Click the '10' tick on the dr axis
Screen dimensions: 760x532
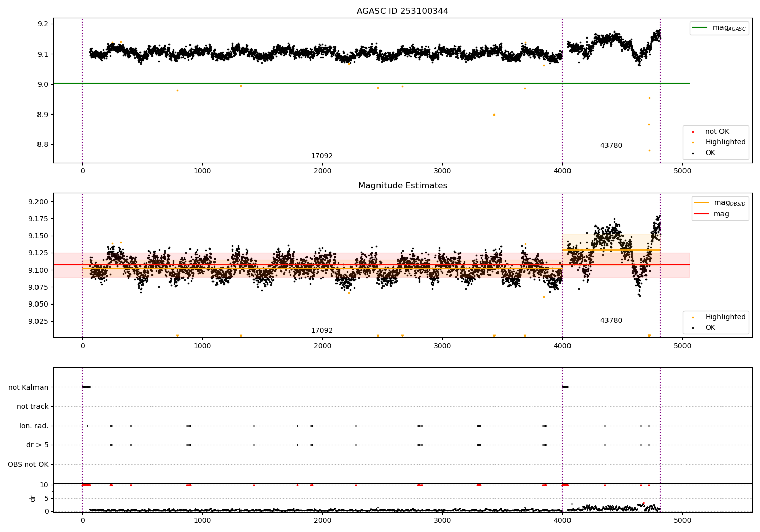(44, 485)
